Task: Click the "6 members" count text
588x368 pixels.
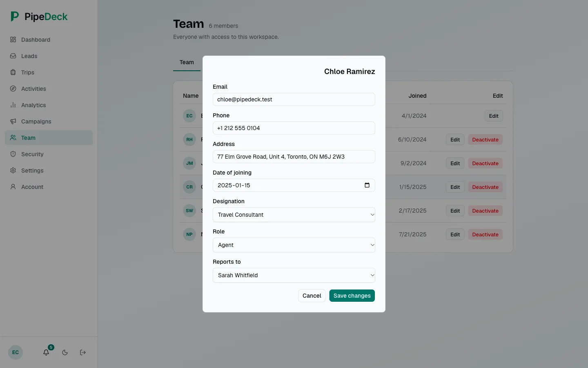Action: 223,26
